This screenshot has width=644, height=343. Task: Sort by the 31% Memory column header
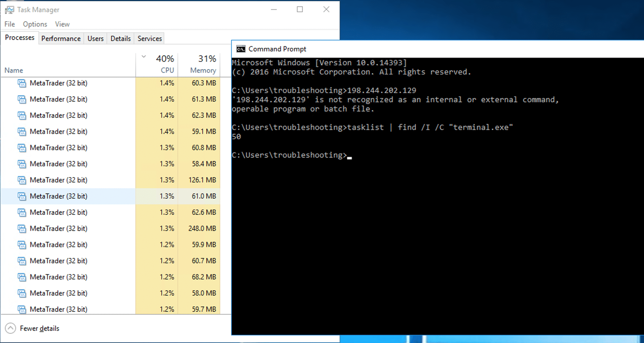[199, 65]
